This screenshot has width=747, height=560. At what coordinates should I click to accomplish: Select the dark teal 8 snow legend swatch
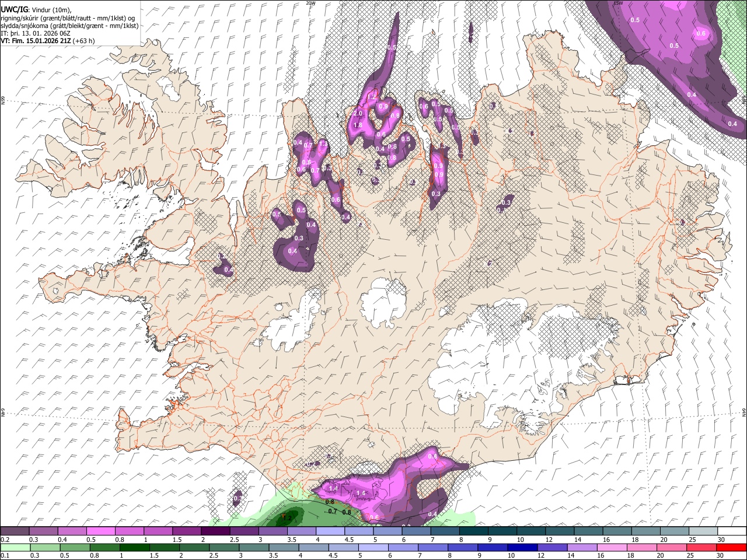click(x=474, y=531)
